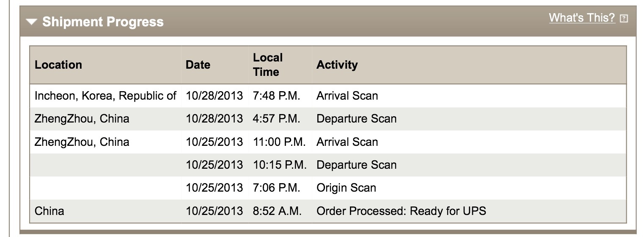Image resolution: width=644 pixels, height=237 pixels.
Task: Click the Arrival Scan activity for Incheon
Action: [347, 96]
